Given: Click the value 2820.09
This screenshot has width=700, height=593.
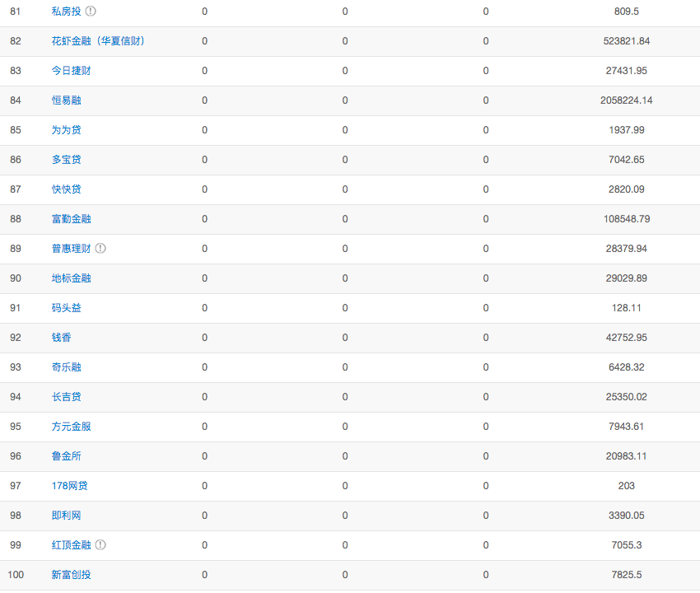Looking at the screenshot, I should [x=627, y=189].
